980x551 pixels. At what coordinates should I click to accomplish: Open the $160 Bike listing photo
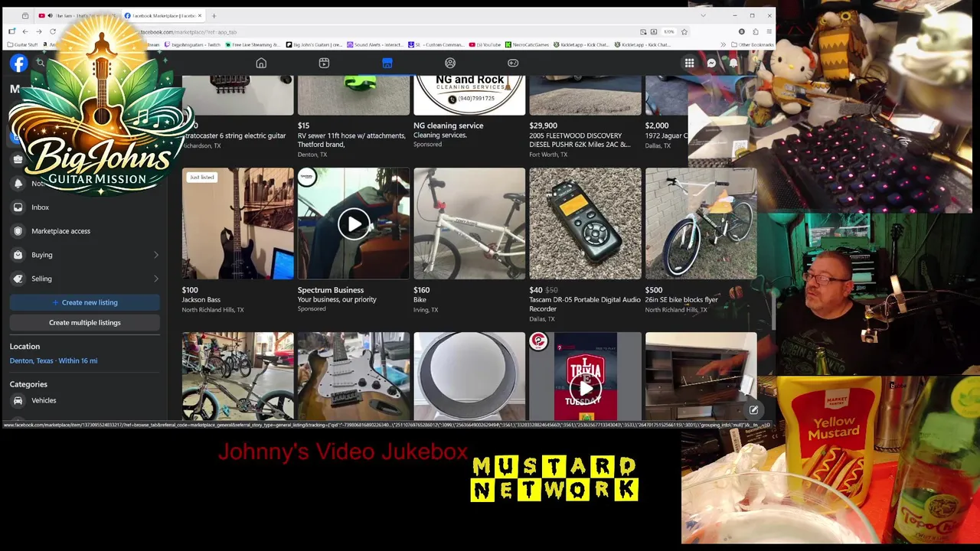pyautogui.click(x=469, y=223)
